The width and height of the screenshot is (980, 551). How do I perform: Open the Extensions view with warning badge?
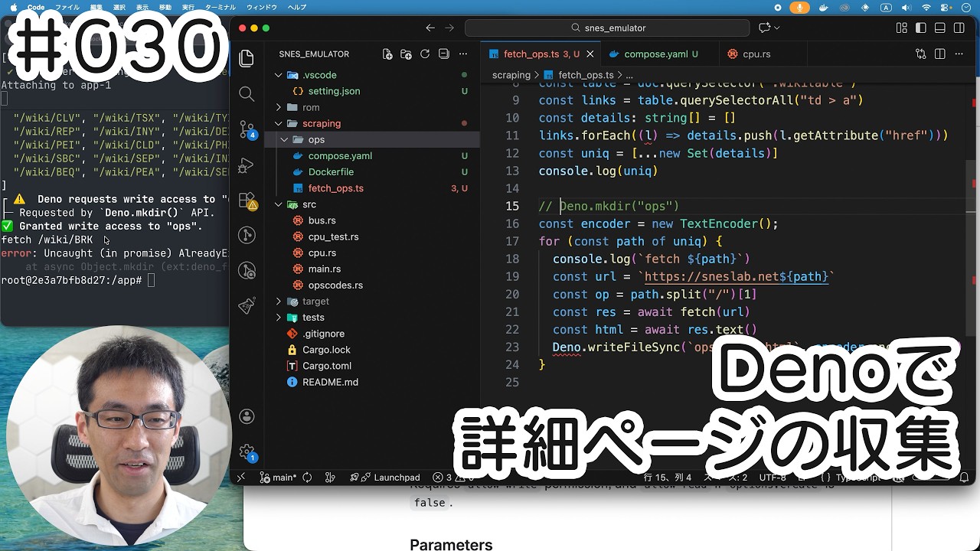[x=247, y=201]
